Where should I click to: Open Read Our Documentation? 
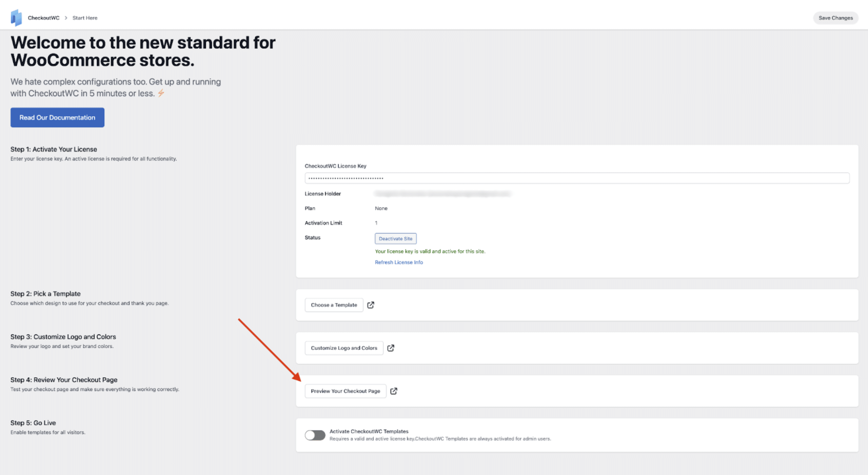point(57,117)
